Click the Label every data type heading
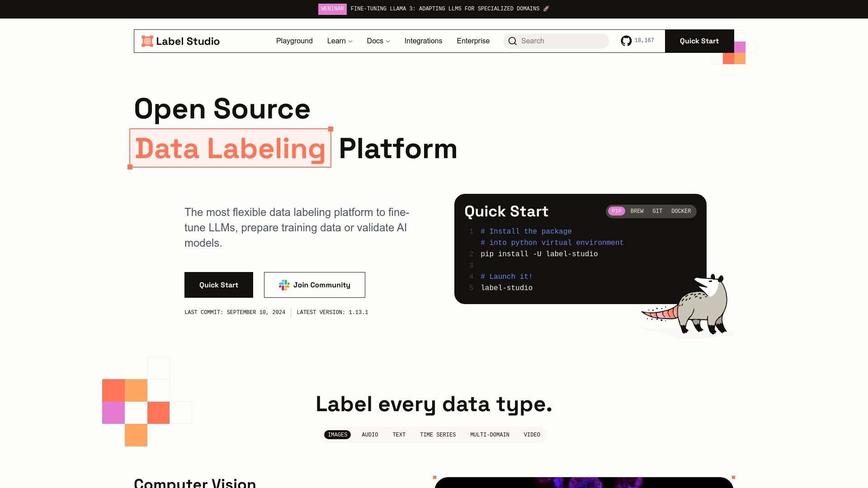Screen dimensions: 868x488 pyautogui.click(x=434, y=404)
